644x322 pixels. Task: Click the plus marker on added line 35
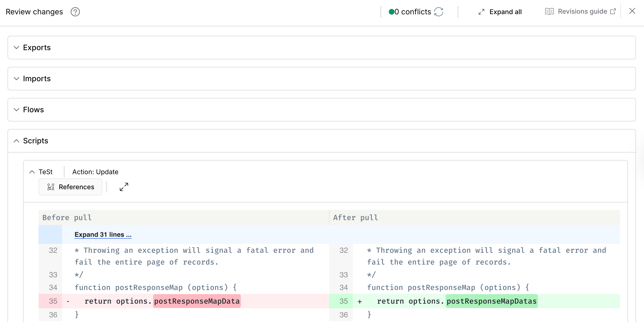(359, 301)
